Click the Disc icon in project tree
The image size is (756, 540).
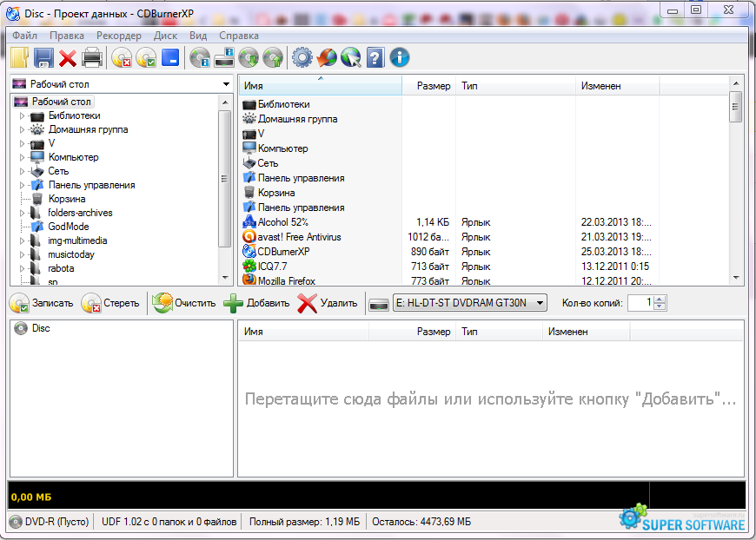[21, 328]
